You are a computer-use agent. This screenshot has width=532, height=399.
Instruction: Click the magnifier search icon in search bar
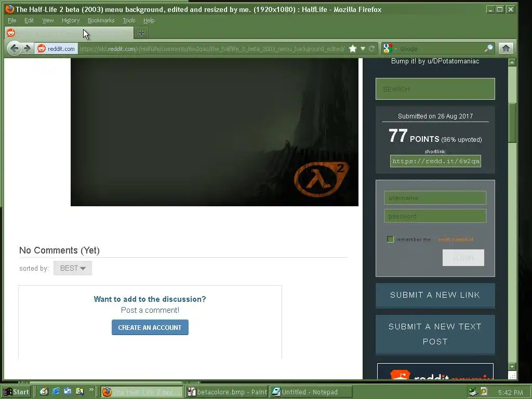tap(488, 48)
